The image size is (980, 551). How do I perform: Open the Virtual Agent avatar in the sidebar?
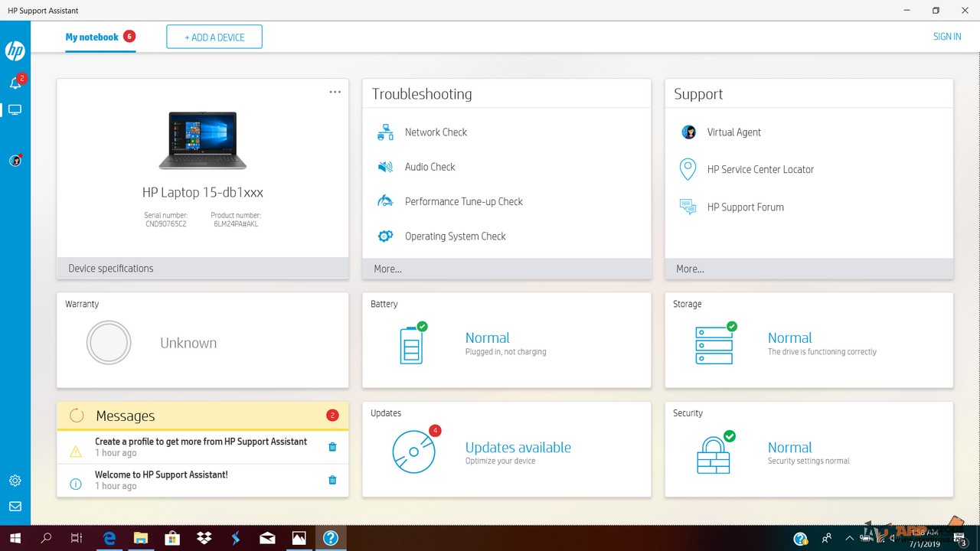click(x=15, y=161)
